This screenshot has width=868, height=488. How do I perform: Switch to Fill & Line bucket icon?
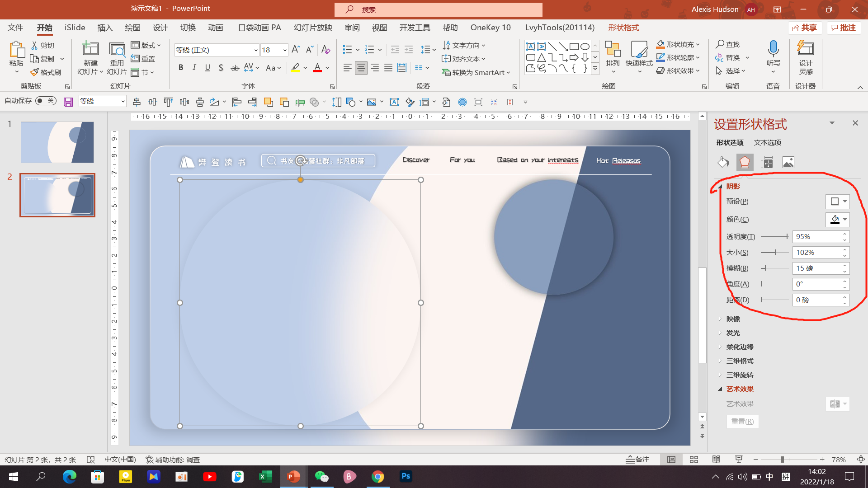click(723, 162)
